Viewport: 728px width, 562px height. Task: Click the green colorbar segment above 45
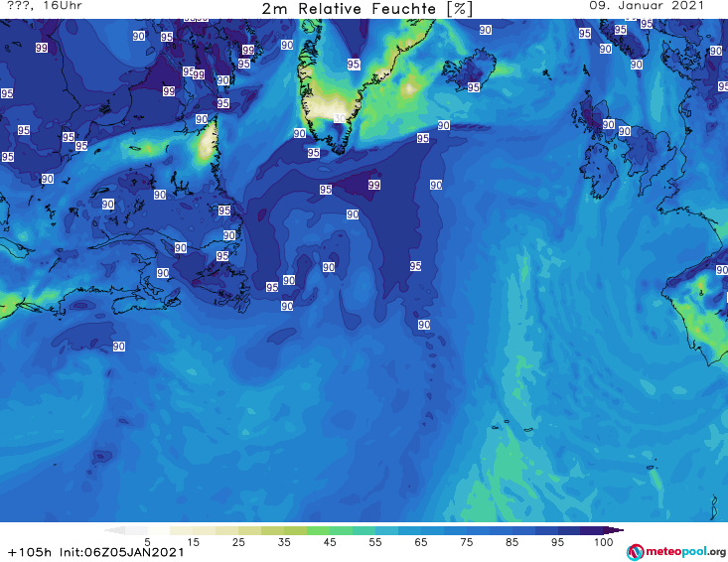coord(318,530)
